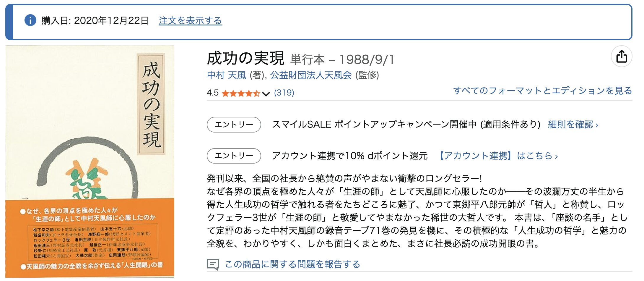644x281 pixels.
Task: Click すべてのフォーマットとエディションを見る
Action: pyautogui.click(x=542, y=91)
